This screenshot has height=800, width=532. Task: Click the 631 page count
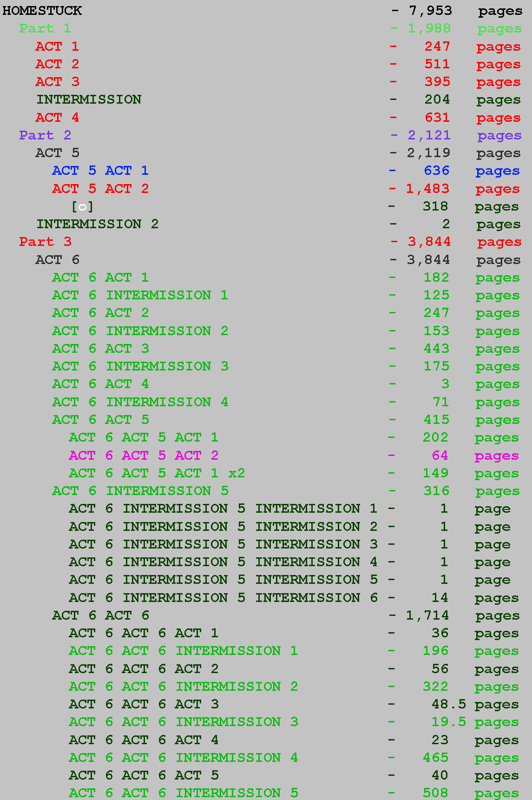coord(437,118)
